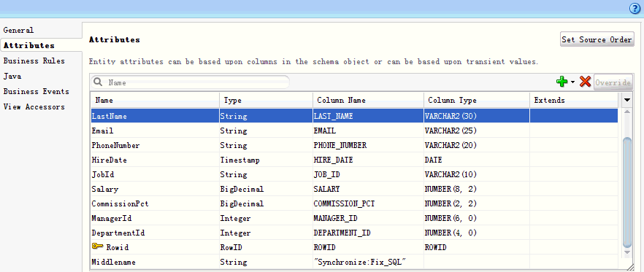Screen dimensions: 644x272
Task: Open the View Accessors tab
Action: pyautogui.click(x=34, y=106)
